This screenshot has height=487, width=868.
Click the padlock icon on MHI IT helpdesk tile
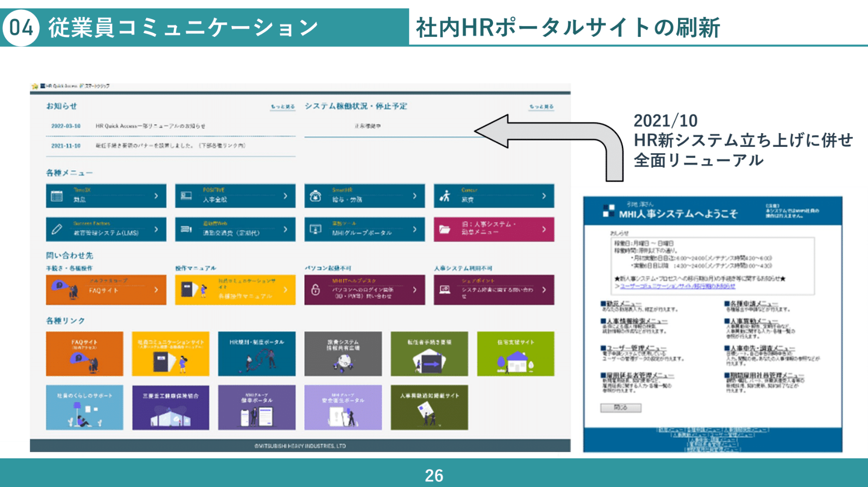316,290
